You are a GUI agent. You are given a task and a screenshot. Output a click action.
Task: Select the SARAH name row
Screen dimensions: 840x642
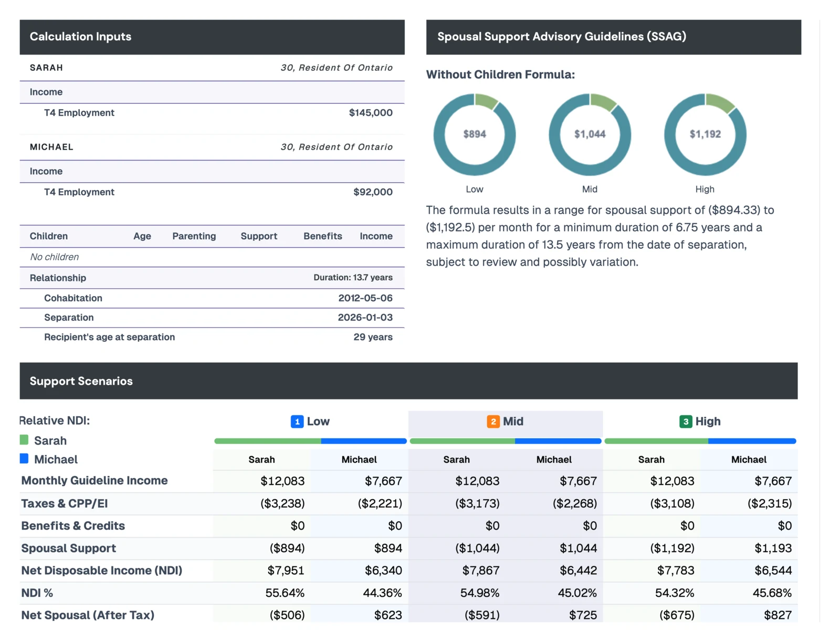coord(212,68)
